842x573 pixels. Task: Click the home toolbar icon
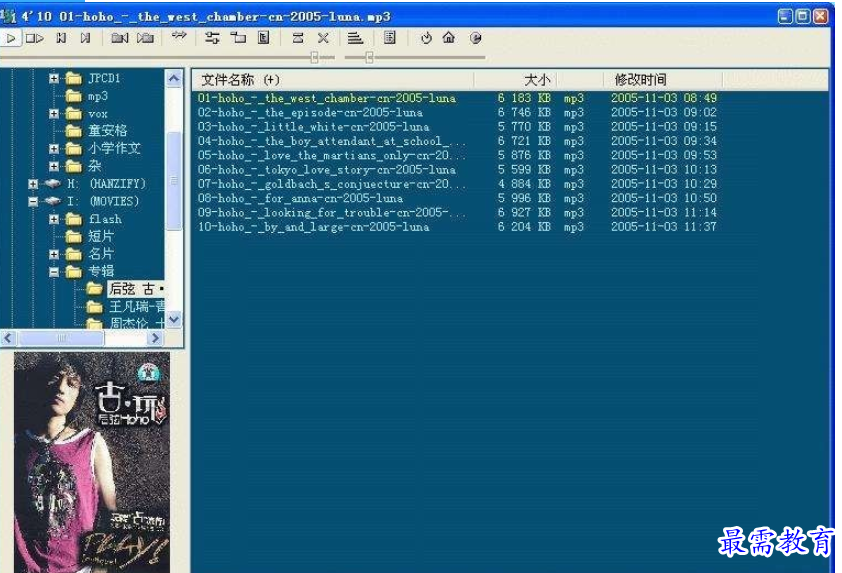point(449,38)
